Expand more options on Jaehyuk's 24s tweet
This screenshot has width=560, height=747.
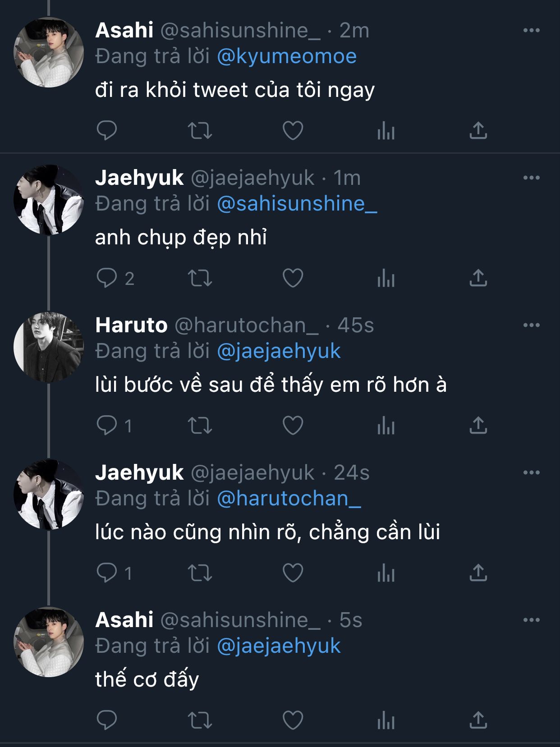click(x=531, y=472)
